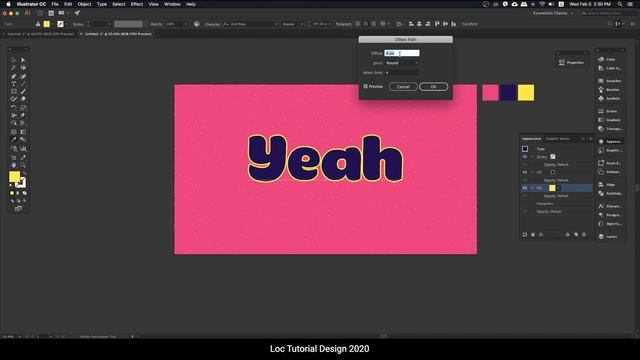The height and width of the screenshot is (360, 640).
Task: Open the Color panel icon
Action: click(x=601, y=59)
